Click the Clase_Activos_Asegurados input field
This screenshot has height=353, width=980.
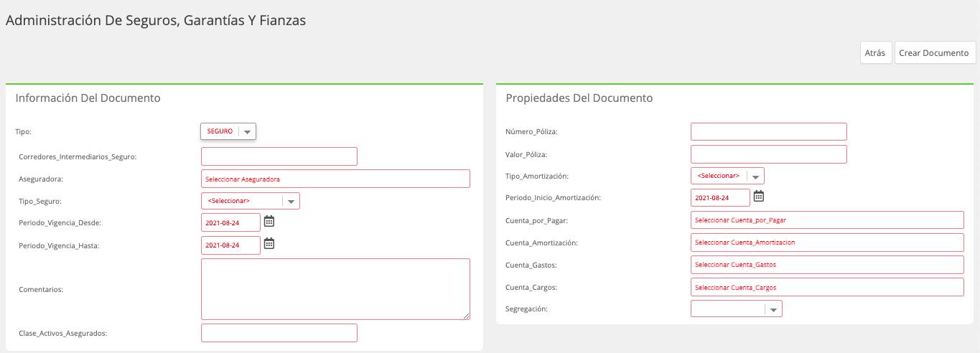tap(279, 333)
